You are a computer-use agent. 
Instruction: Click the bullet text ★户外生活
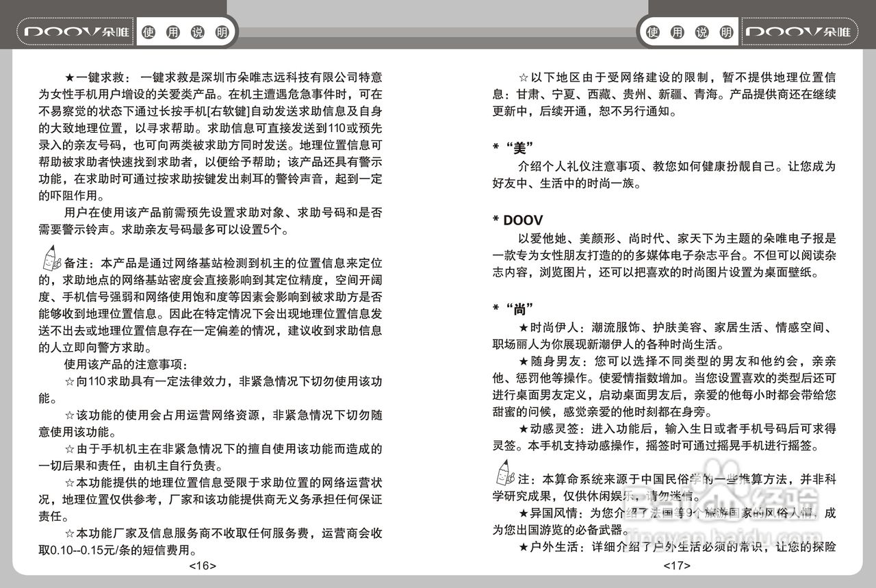[551, 546]
